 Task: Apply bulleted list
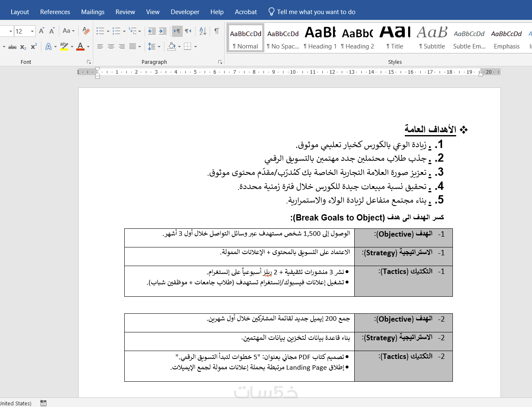coord(100,31)
